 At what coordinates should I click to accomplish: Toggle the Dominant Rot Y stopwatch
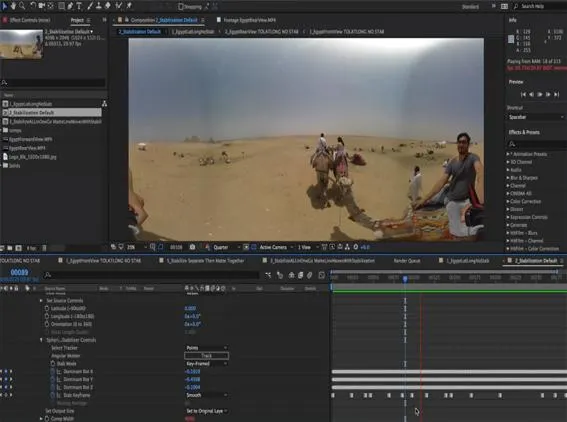(x=53, y=380)
